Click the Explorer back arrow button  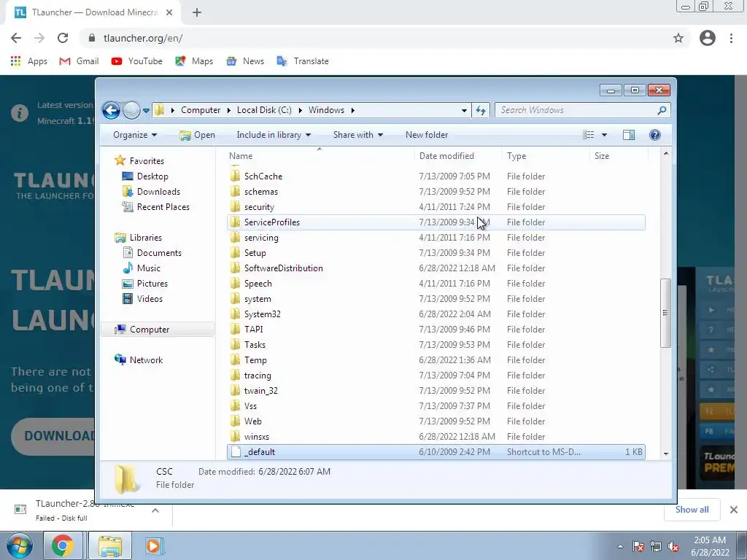[111, 111]
